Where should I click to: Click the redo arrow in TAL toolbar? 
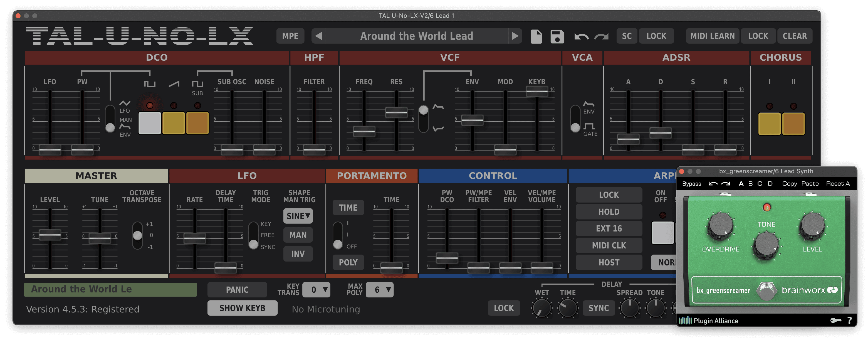click(x=601, y=36)
